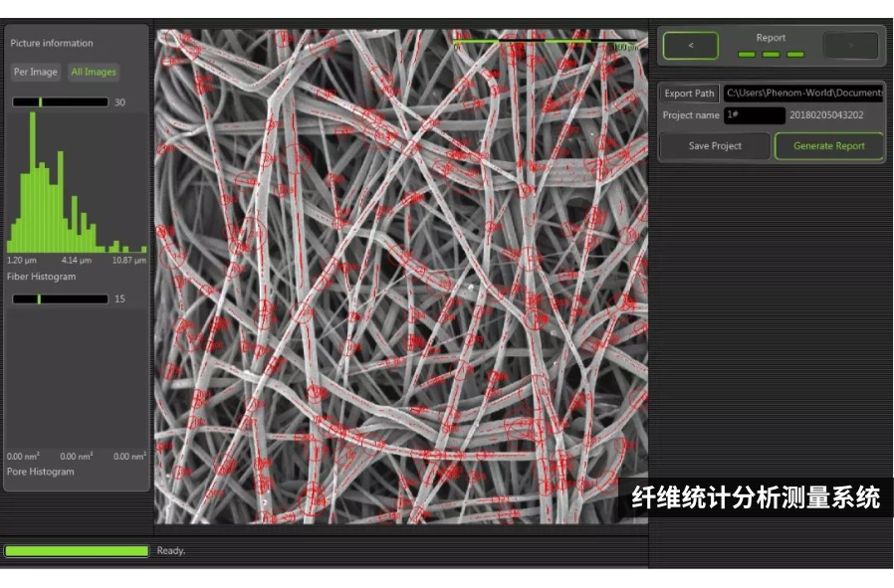Adjust the fiber histogram slider set to 30
This screenshot has height=588, width=894.
[41, 102]
